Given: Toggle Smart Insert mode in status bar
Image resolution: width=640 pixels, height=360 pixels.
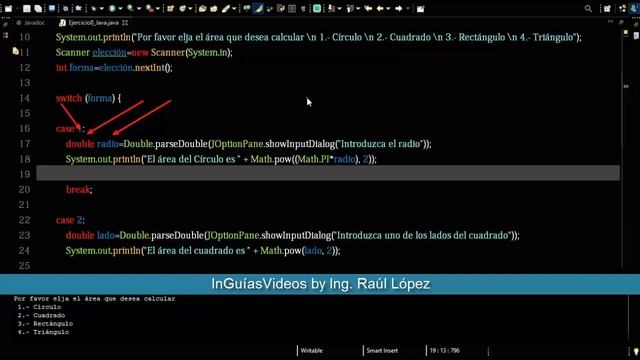Looking at the screenshot, I should point(382,350).
